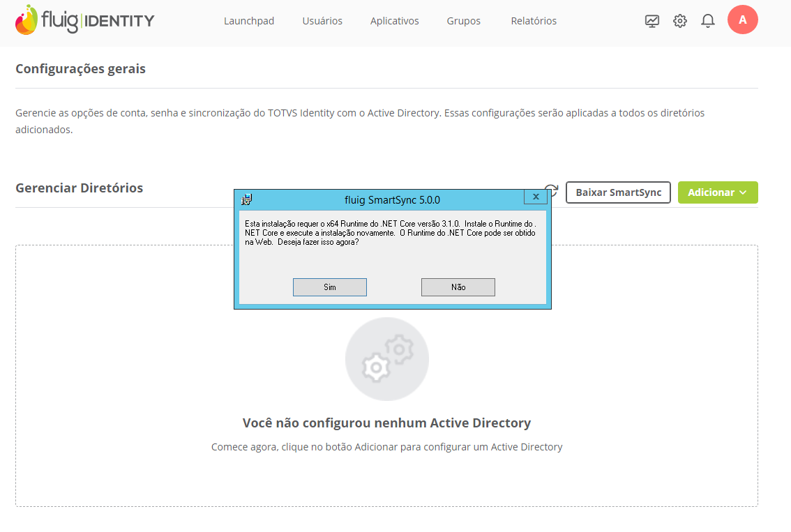Open the user avatar menu 'A'
The height and width of the screenshot is (532, 791).
pyautogui.click(x=743, y=20)
